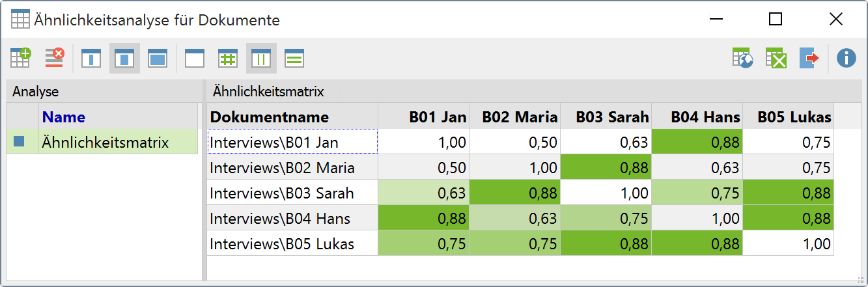Highlight colors relative to entire matrix
Image resolution: width=868 pixels, height=287 pixels.
coord(228,59)
